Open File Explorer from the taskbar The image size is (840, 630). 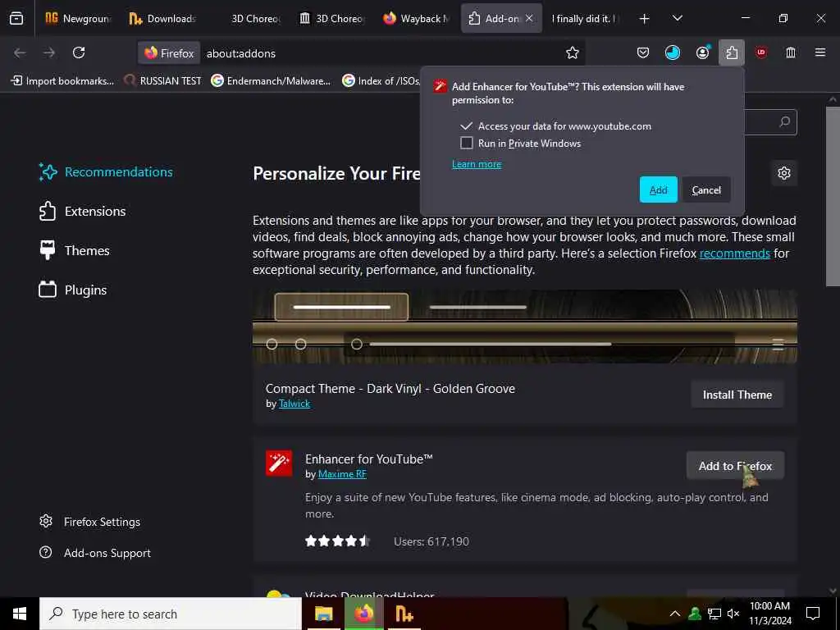323,614
